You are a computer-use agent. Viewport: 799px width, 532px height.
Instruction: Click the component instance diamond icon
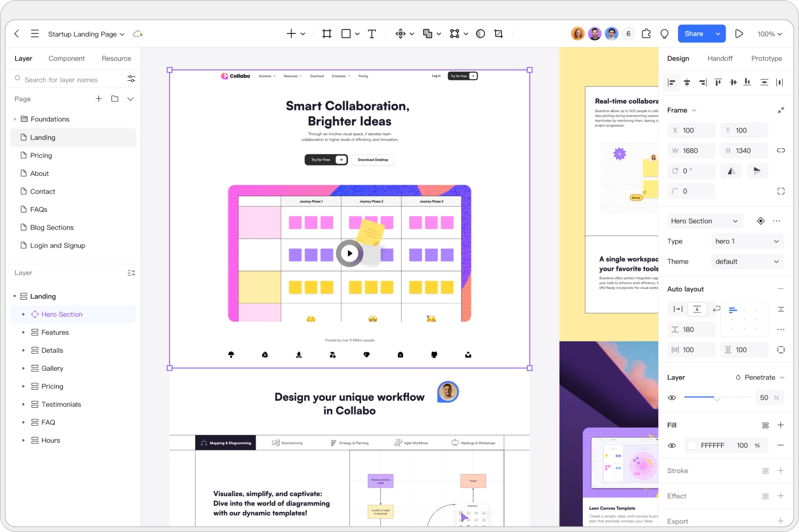coord(761,221)
